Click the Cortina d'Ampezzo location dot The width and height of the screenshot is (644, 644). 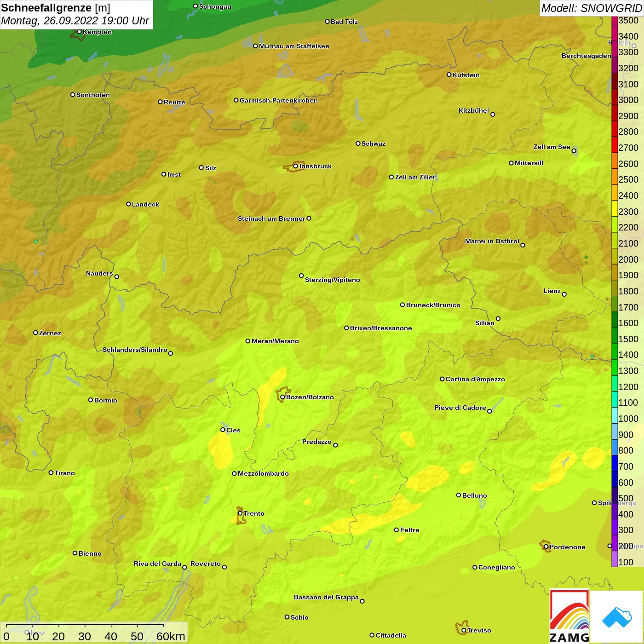tap(442, 379)
